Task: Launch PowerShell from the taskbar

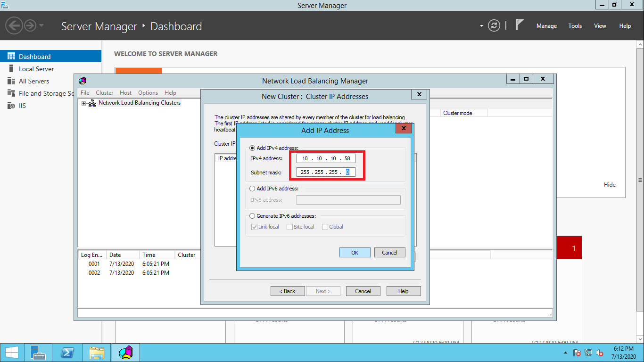Action: point(67,353)
